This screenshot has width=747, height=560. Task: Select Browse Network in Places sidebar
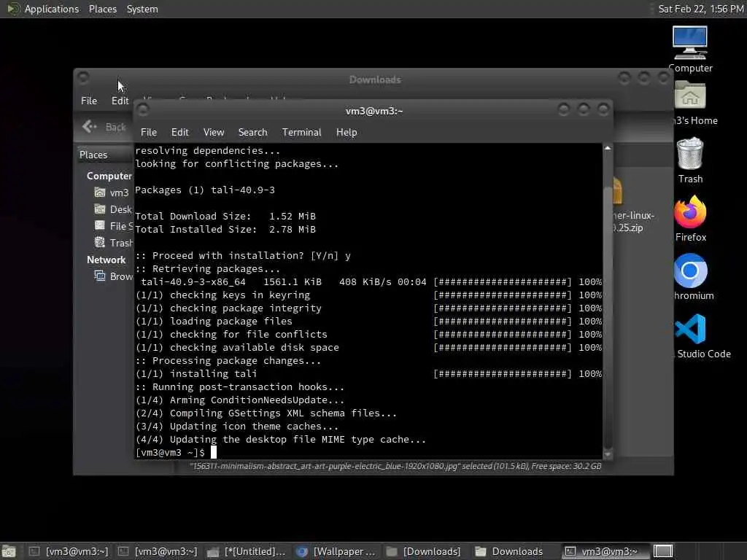tap(113, 276)
